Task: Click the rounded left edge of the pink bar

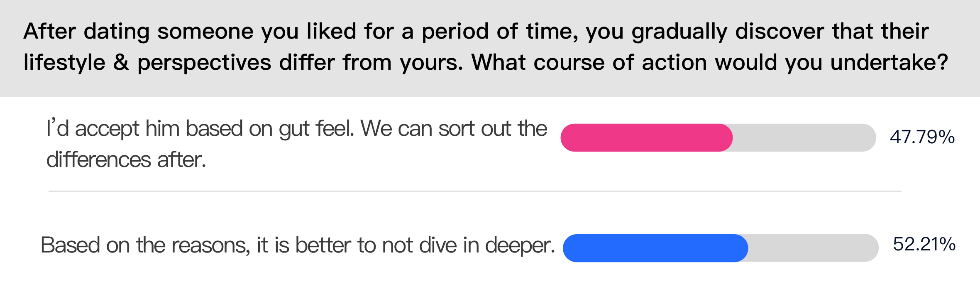Action: [567, 137]
